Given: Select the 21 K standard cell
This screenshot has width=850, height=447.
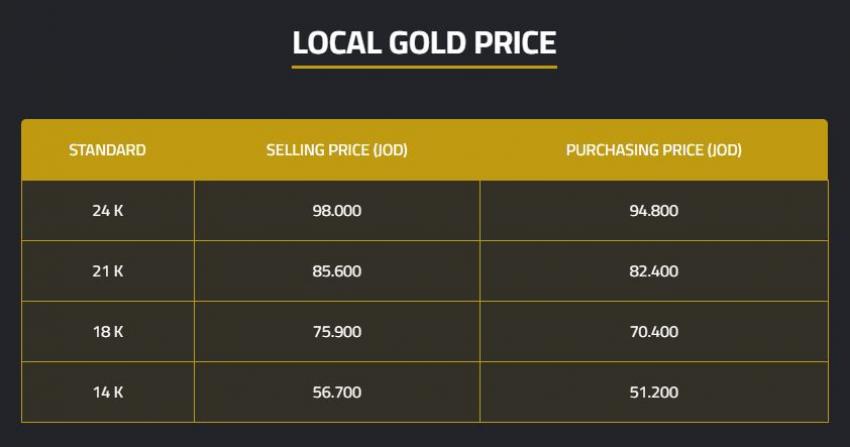Looking at the screenshot, I should click(107, 271).
